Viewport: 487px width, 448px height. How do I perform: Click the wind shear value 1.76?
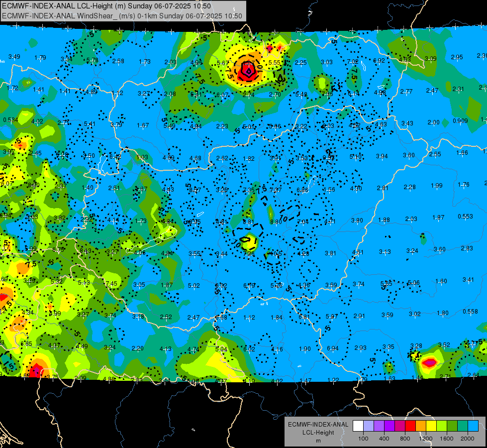coord(464,185)
